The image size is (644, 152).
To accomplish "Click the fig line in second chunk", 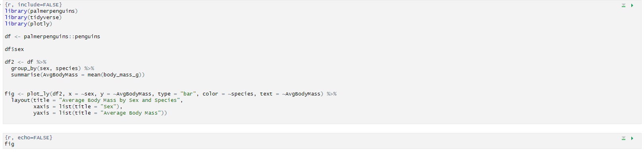I will click(x=10, y=144).
